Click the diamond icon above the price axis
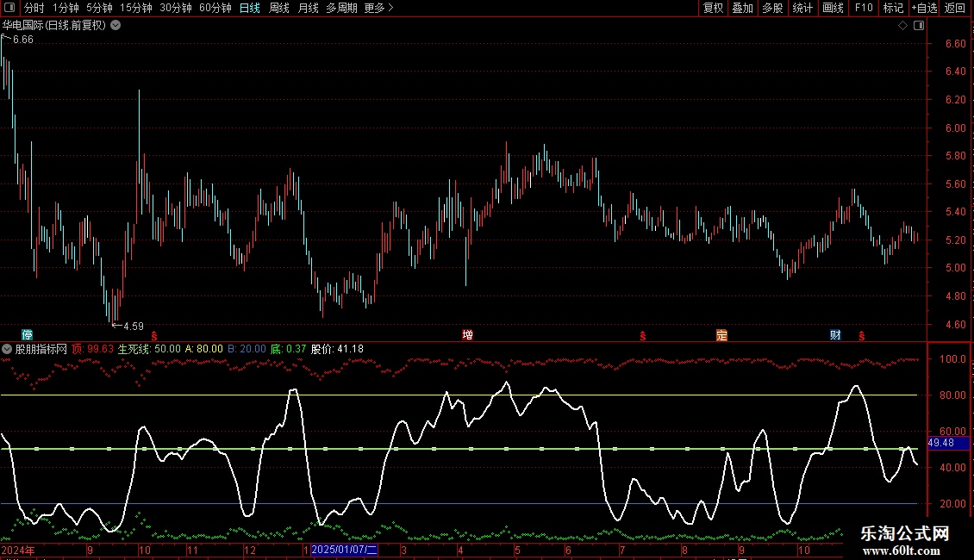The height and width of the screenshot is (560, 974). coord(902,26)
